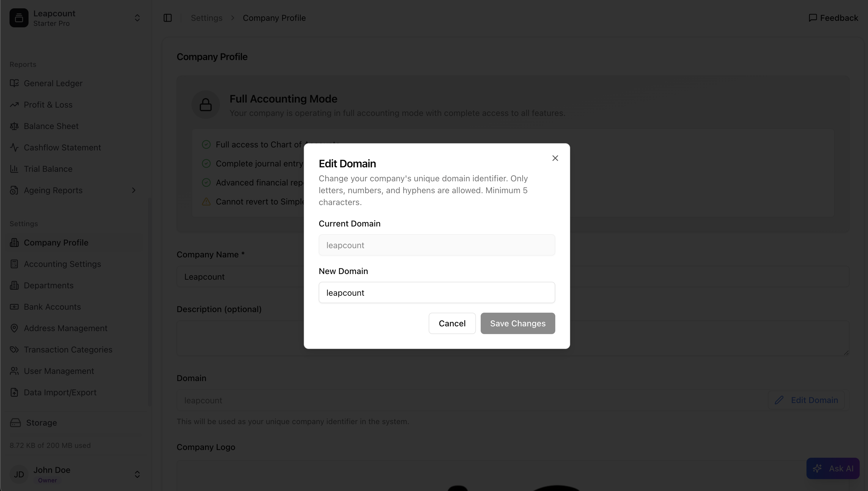Click the Trial Balance chart icon

pyautogui.click(x=14, y=169)
